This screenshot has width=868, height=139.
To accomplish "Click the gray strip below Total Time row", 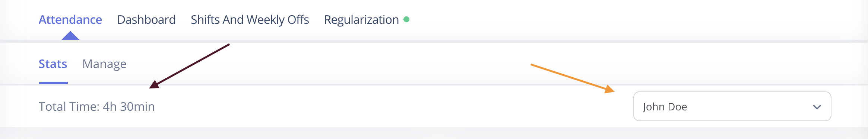I will coord(434,133).
